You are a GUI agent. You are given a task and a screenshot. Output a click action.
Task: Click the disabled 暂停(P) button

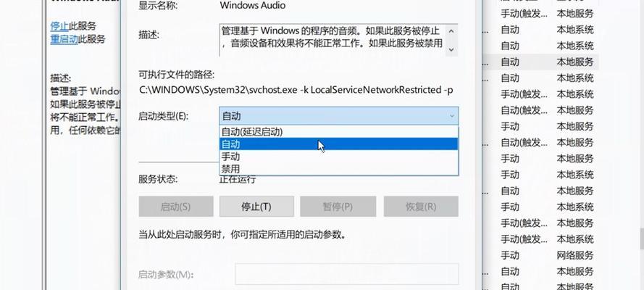338,206
